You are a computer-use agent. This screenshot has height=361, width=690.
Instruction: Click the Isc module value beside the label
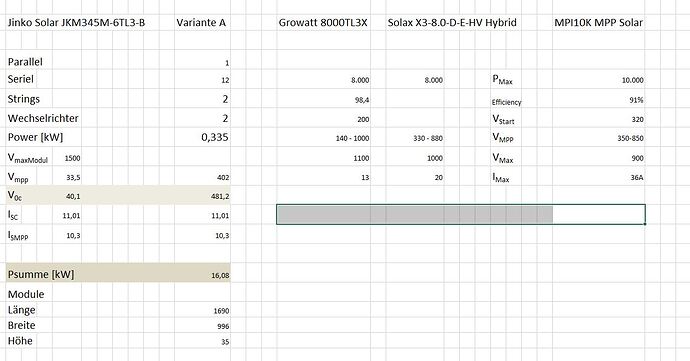pyautogui.click(x=71, y=216)
